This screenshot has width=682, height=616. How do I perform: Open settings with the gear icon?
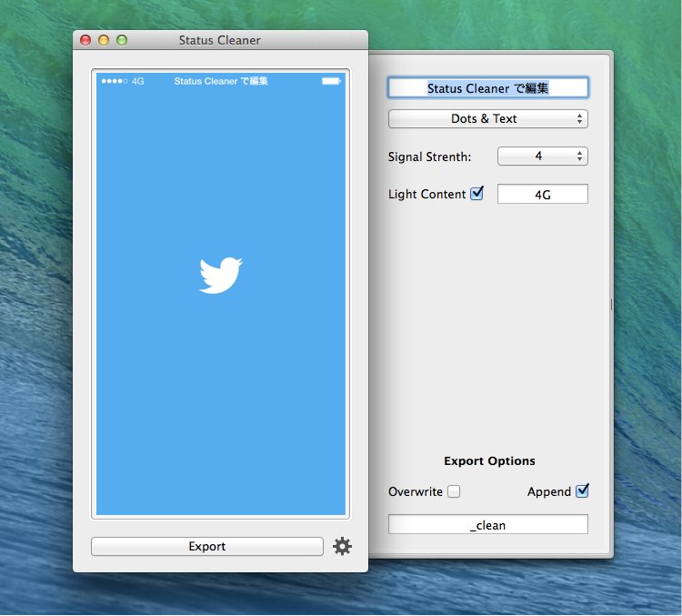342,546
